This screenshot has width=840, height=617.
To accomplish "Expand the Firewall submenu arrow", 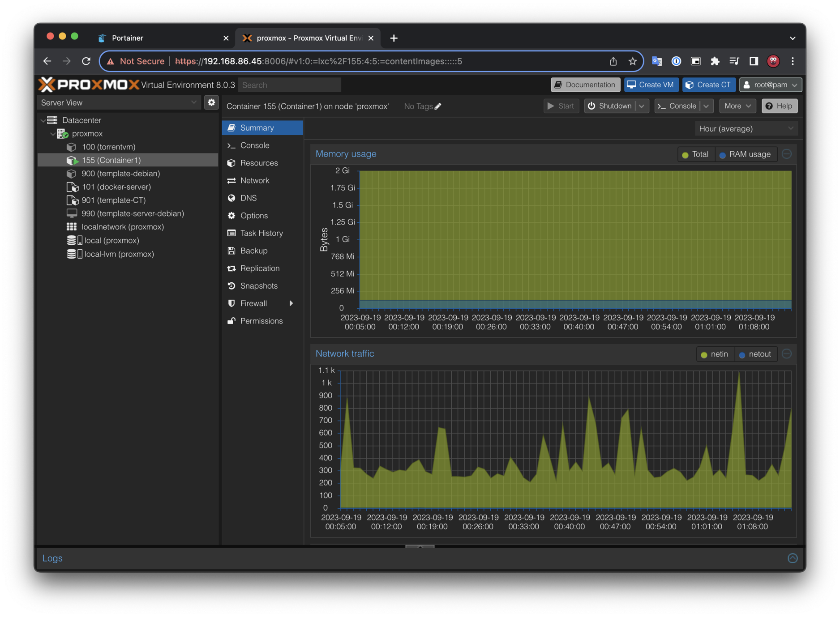I will coord(291,303).
